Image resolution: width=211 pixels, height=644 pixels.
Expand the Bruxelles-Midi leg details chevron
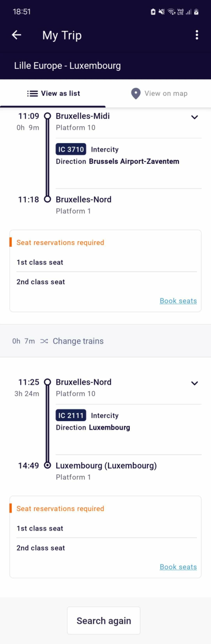[194, 117]
